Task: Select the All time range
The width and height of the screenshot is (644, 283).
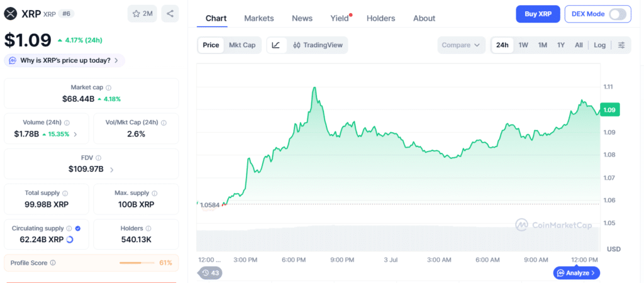Action: click(x=579, y=45)
